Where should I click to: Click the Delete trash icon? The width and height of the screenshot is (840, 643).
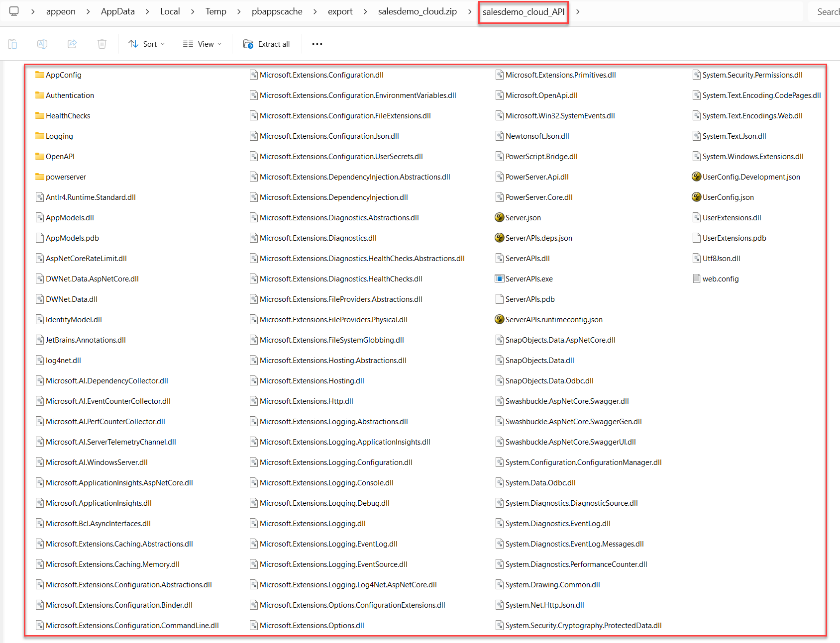[x=102, y=44]
